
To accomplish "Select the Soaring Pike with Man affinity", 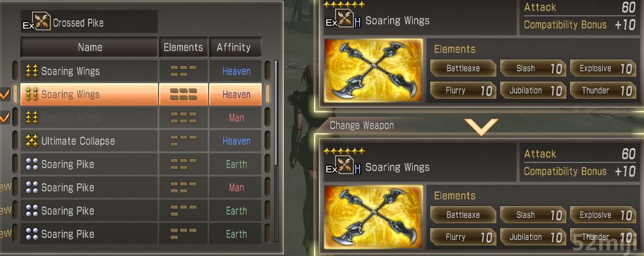I will pos(141,187).
